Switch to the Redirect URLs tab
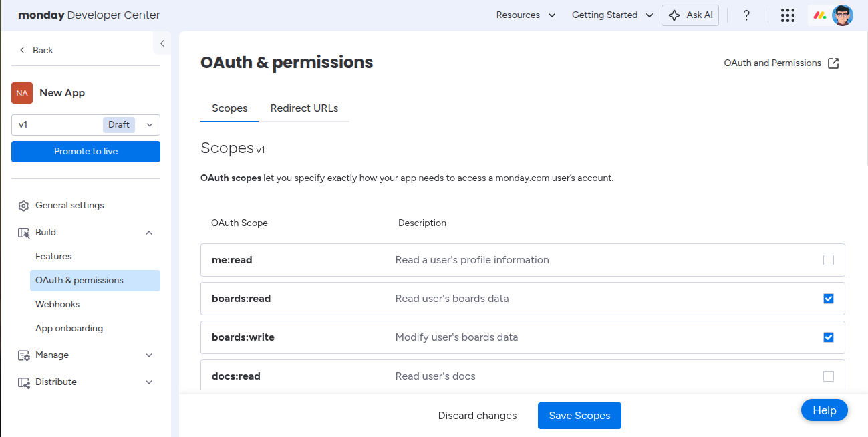Image resolution: width=868 pixels, height=437 pixels. [x=304, y=108]
